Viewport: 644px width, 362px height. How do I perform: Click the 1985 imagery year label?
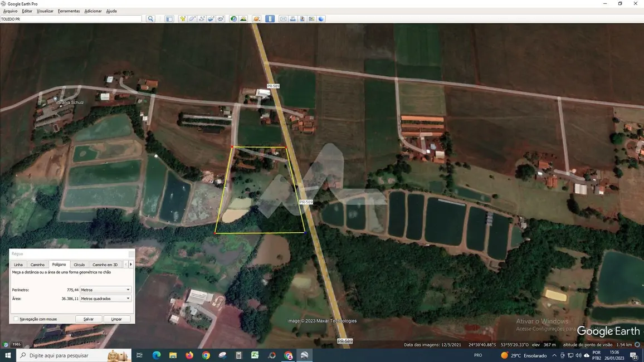(16, 344)
